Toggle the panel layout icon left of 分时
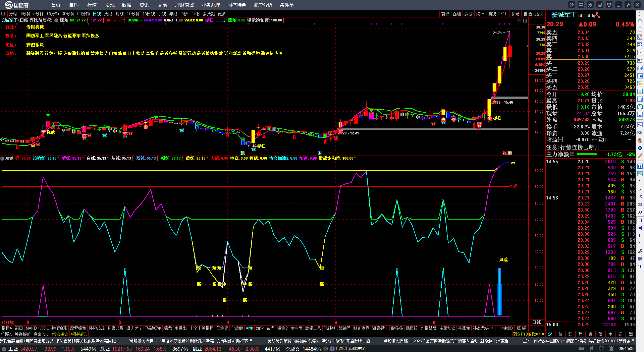Screen dimensions: 644x352 click(x=3, y=14)
